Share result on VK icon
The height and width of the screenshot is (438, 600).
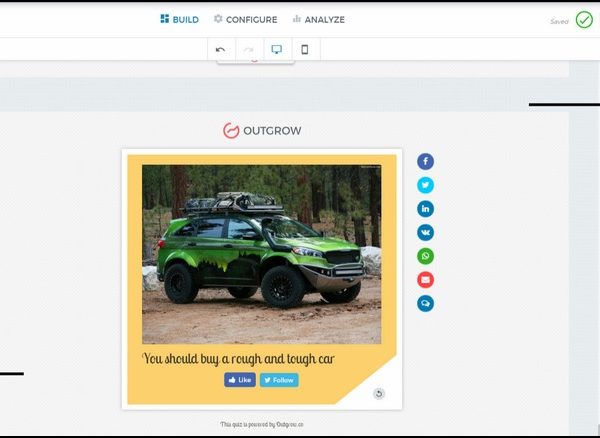click(x=425, y=232)
